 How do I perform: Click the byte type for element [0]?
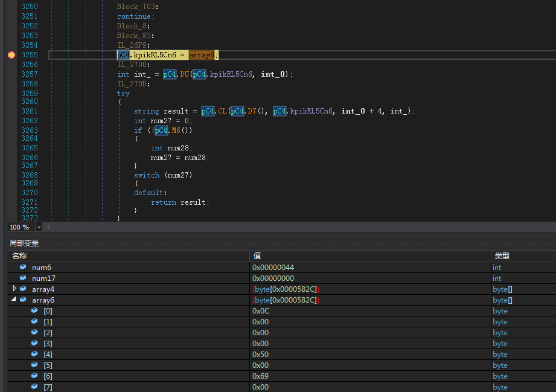point(500,311)
